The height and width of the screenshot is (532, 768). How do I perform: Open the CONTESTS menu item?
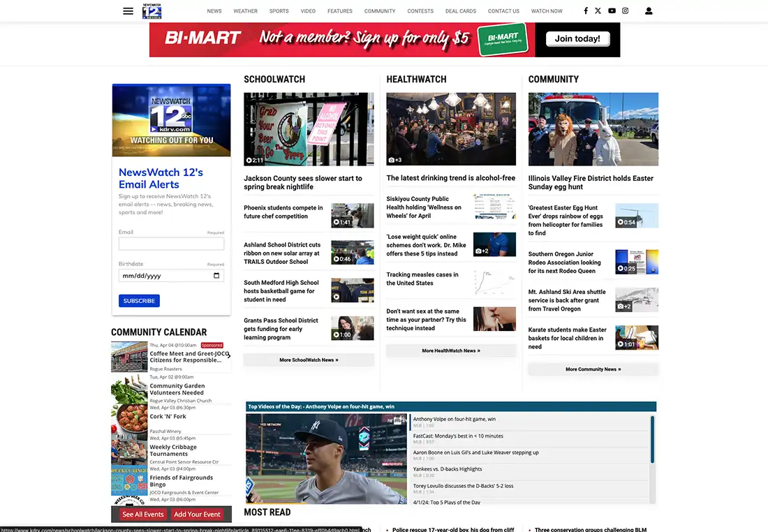pyautogui.click(x=420, y=10)
